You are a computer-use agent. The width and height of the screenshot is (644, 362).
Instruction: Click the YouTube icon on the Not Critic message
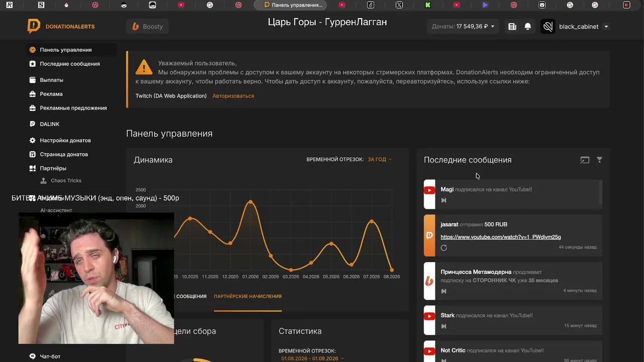pyautogui.click(x=429, y=351)
